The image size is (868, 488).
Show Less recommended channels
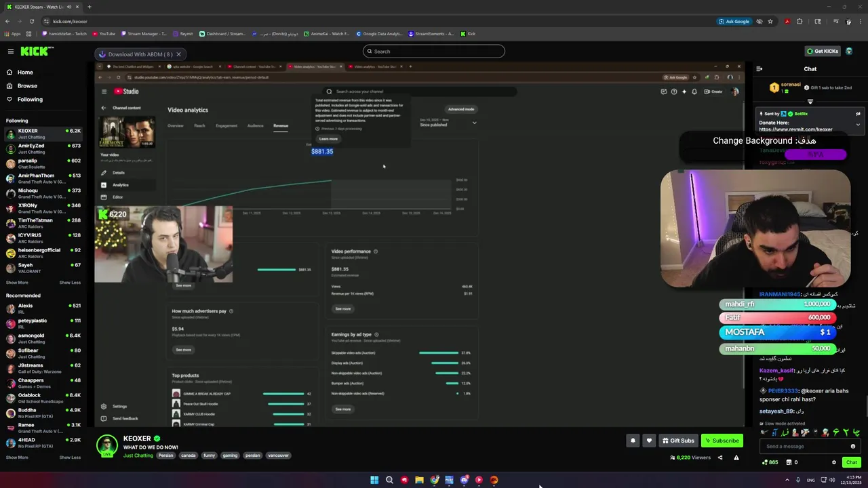point(70,457)
